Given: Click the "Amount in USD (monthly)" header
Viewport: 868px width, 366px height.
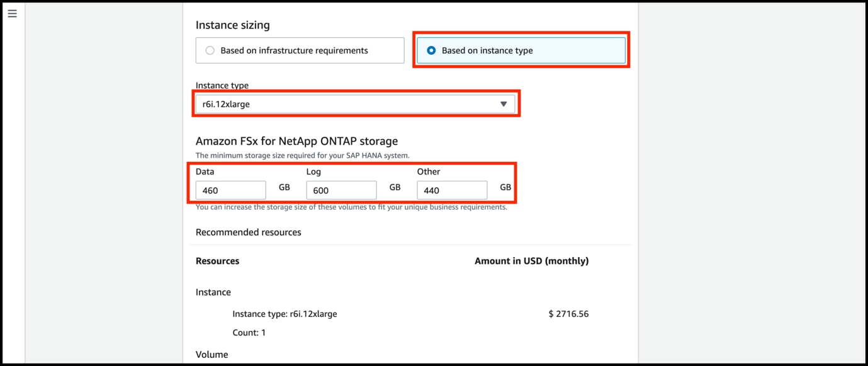Looking at the screenshot, I should (x=532, y=260).
